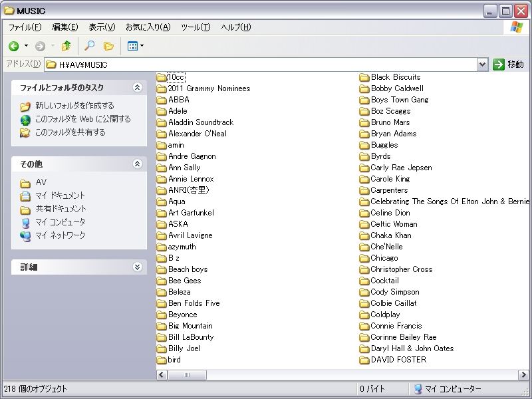Open the ヘルプ(H) menu
The width and height of the screenshot is (532, 399).
pos(236,27)
